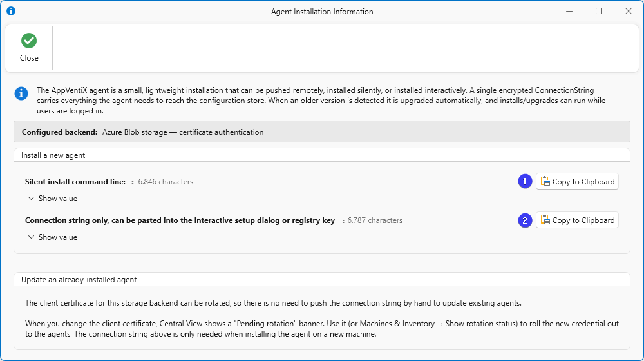644x361 pixels.
Task: Click the title bar application info icon
Action: (11, 11)
